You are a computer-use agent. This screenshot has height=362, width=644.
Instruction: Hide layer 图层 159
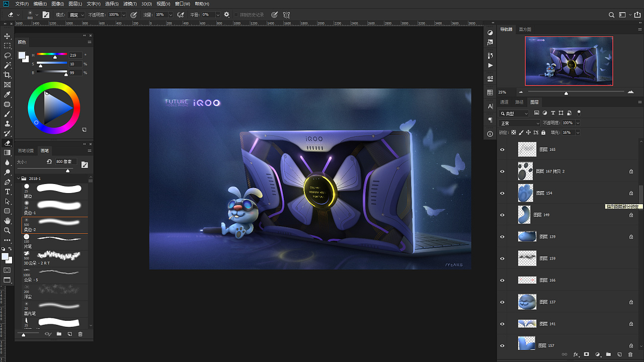(x=502, y=258)
